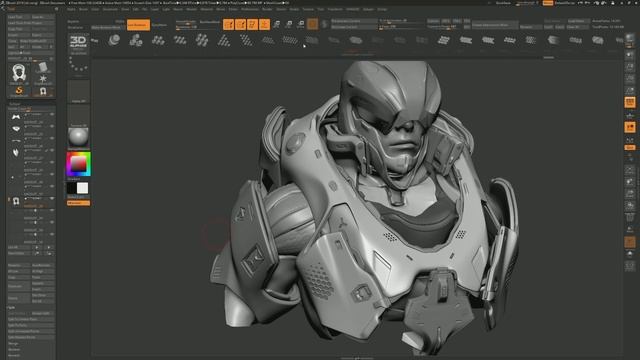Click the Save As button in Tool palette

(x=43, y=17)
